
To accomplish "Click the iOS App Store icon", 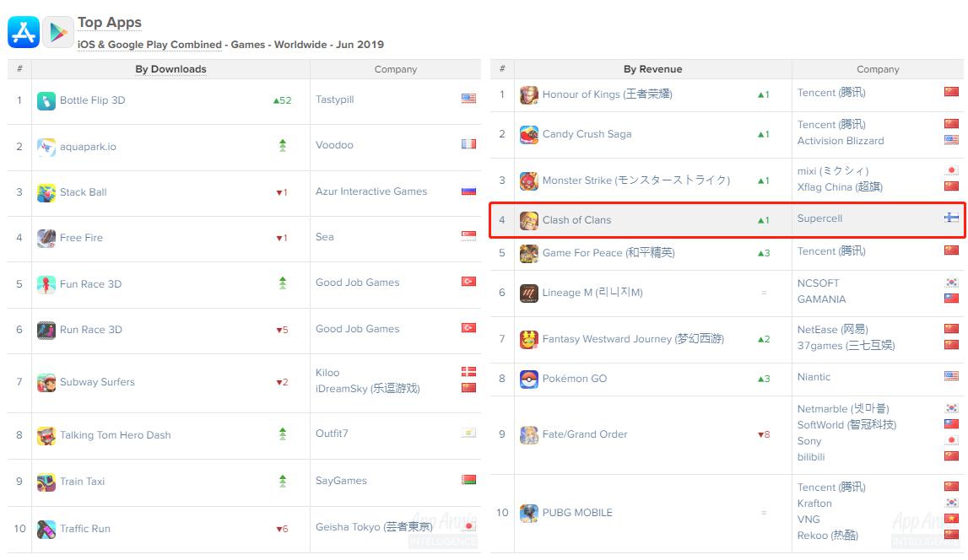I will (x=24, y=32).
